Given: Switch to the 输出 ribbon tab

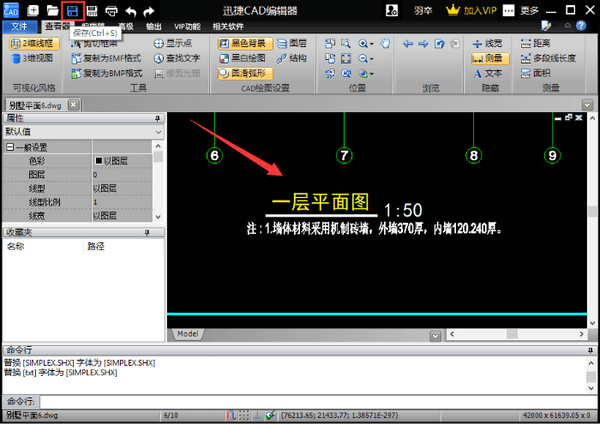Looking at the screenshot, I should tap(153, 26).
